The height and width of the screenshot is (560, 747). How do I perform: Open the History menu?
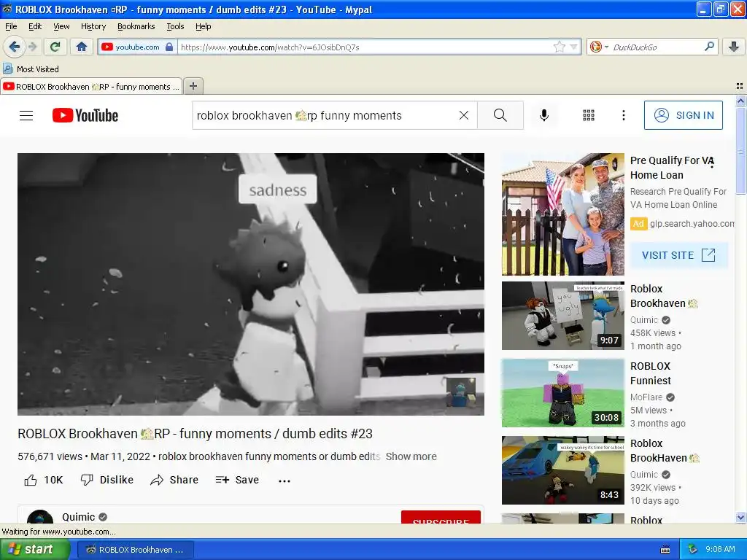(93, 27)
